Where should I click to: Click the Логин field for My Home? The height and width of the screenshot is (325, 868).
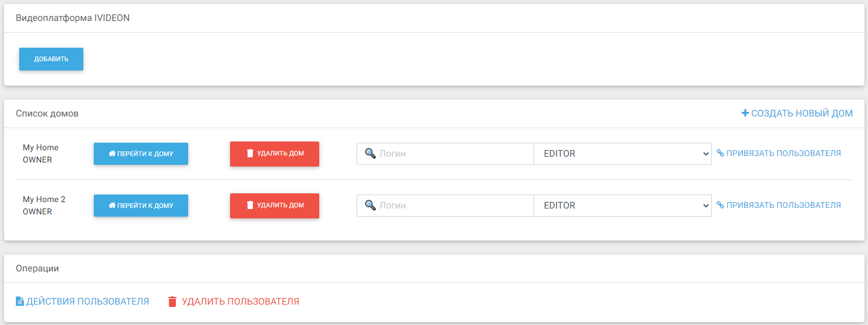pos(454,154)
